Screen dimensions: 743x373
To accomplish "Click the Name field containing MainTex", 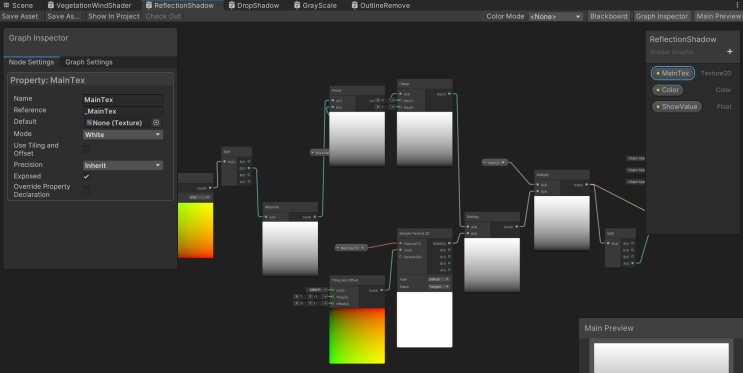I will (x=123, y=100).
